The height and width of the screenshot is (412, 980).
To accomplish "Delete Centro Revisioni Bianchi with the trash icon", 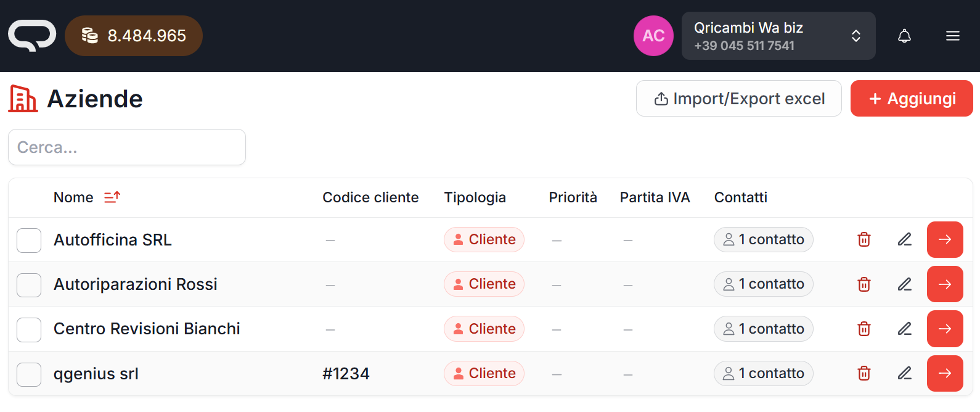I will (864, 329).
